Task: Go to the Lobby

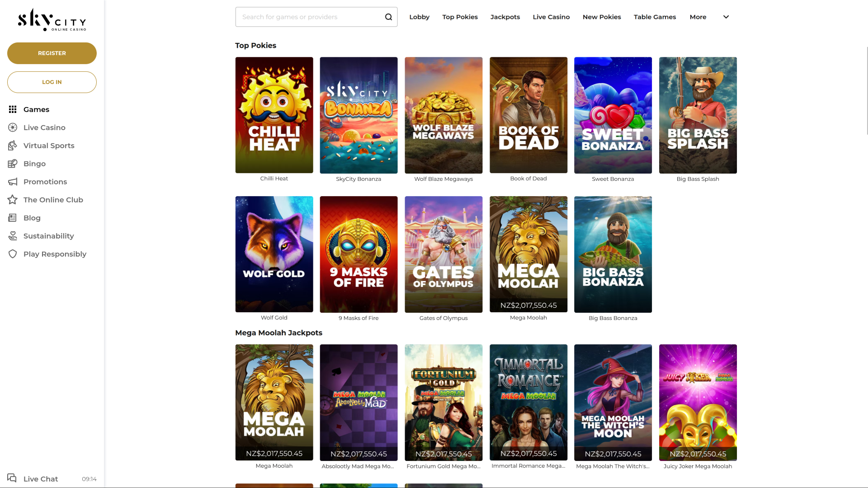Action: pyautogui.click(x=419, y=17)
